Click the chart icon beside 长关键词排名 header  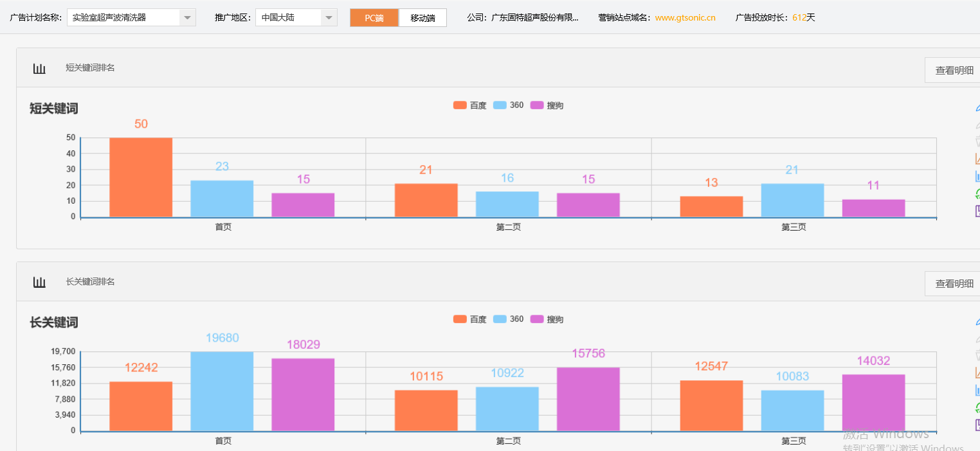tap(39, 281)
